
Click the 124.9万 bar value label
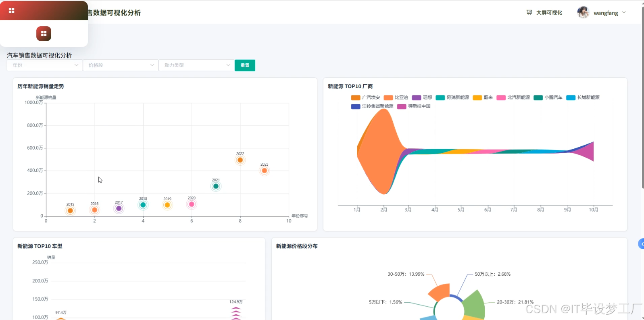(236, 302)
